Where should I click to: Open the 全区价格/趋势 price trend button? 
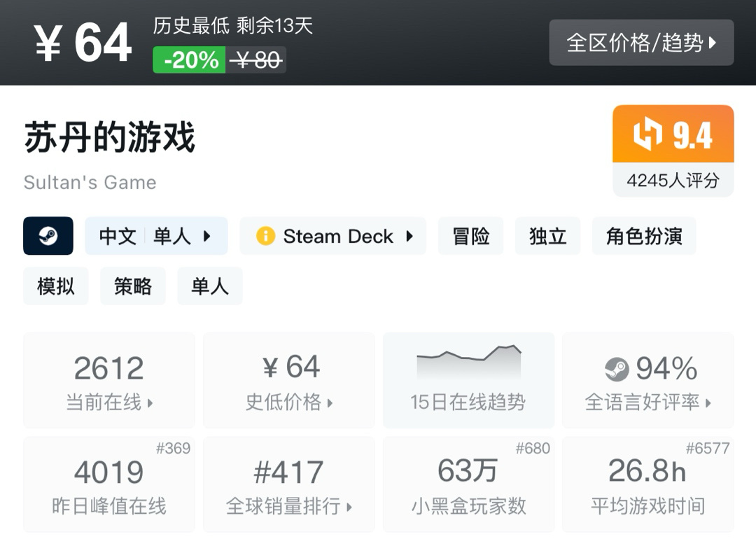click(641, 43)
